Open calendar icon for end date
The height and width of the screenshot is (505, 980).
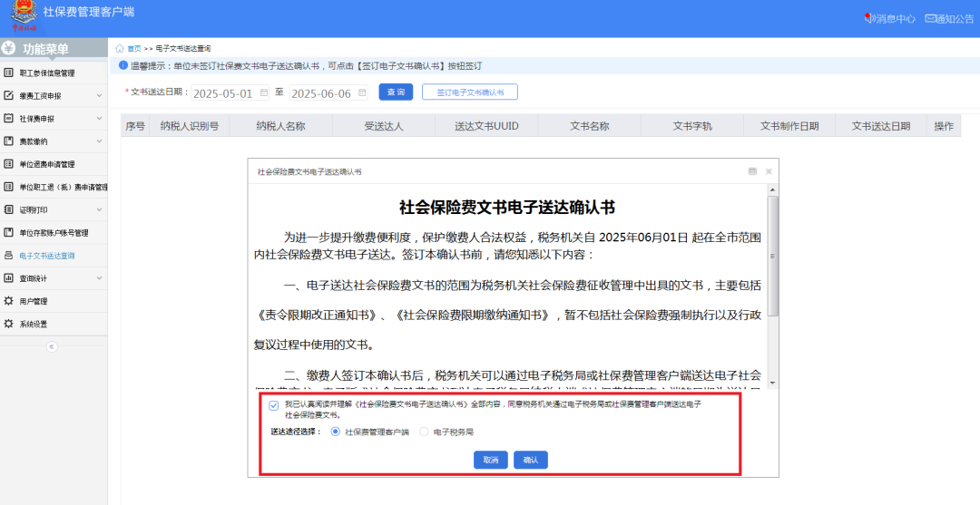362,92
